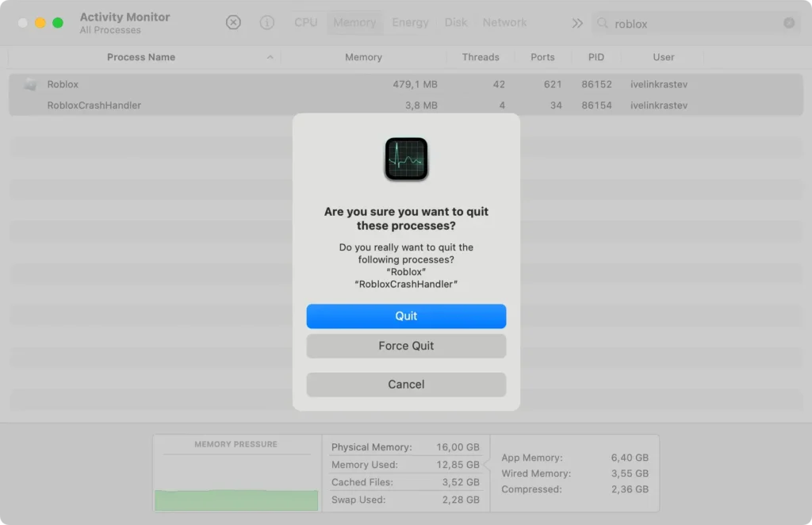Switch to the Disk tab

456,23
